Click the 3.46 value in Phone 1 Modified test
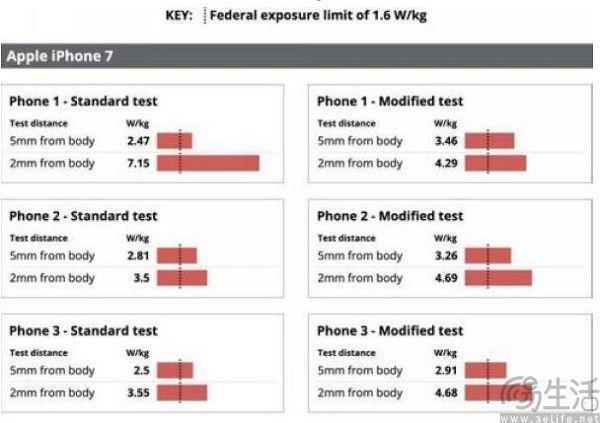The image size is (600, 423). click(x=446, y=141)
